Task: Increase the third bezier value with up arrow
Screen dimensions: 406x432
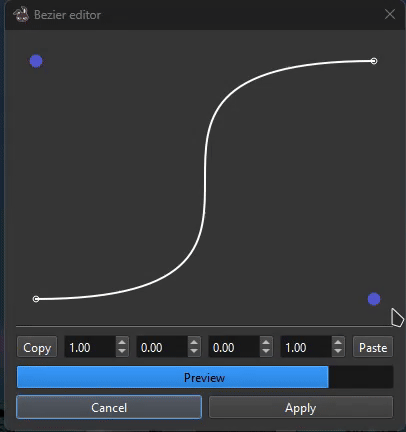Action: [266, 342]
